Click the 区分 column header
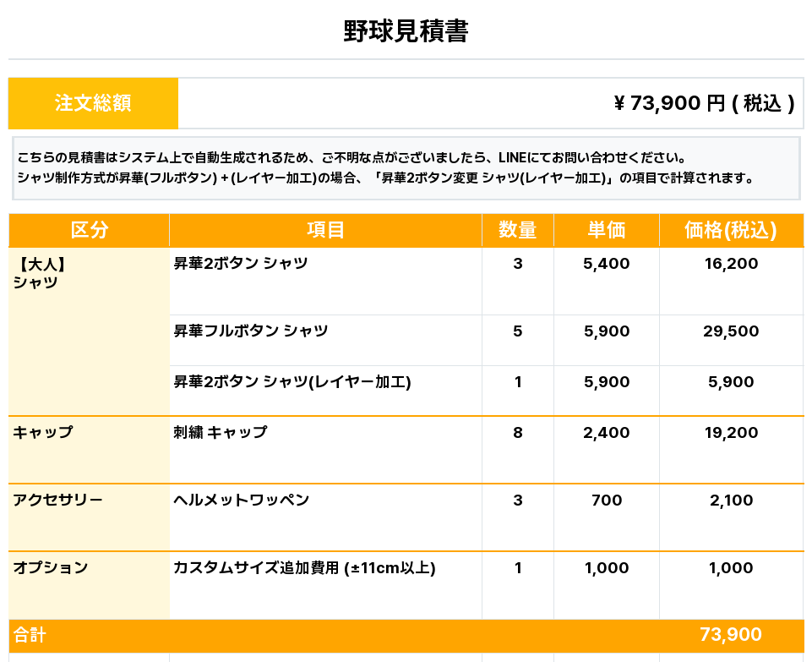The width and height of the screenshot is (812, 662). (x=89, y=230)
